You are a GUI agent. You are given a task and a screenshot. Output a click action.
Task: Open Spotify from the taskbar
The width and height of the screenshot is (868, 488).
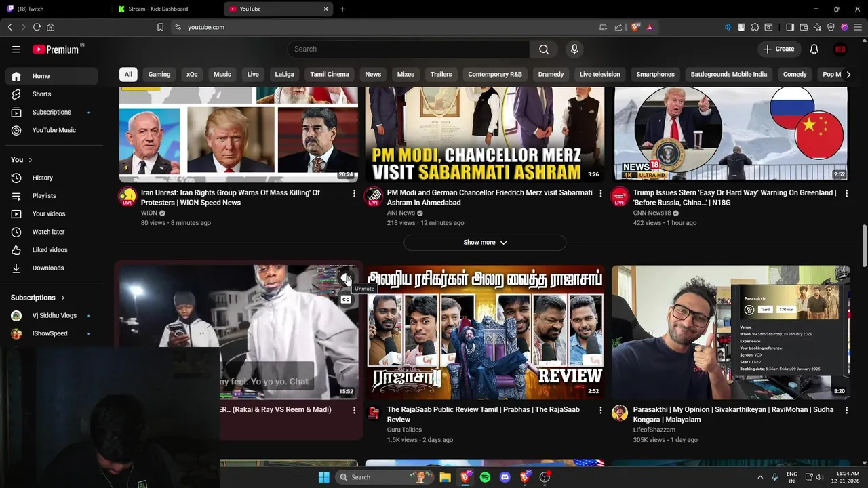(485, 477)
